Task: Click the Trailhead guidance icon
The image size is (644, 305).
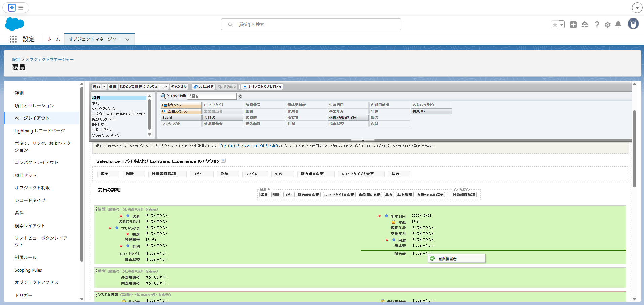Action: 585,25
